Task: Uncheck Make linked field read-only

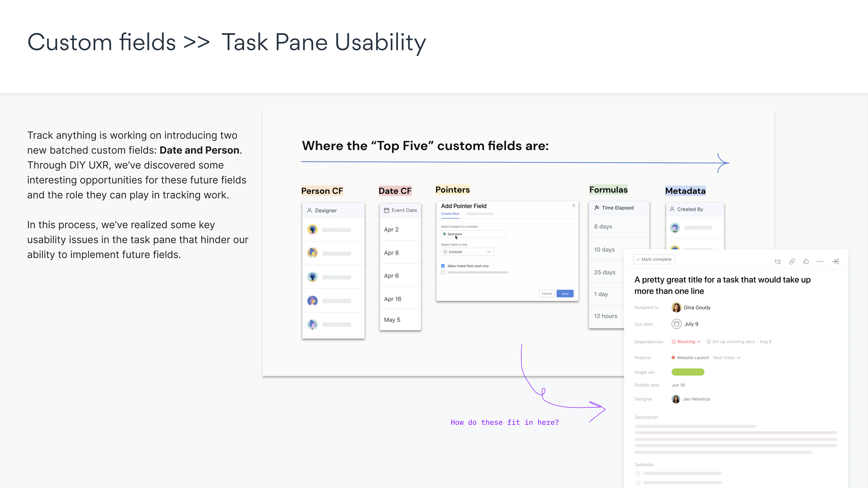Action: tap(443, 266)
